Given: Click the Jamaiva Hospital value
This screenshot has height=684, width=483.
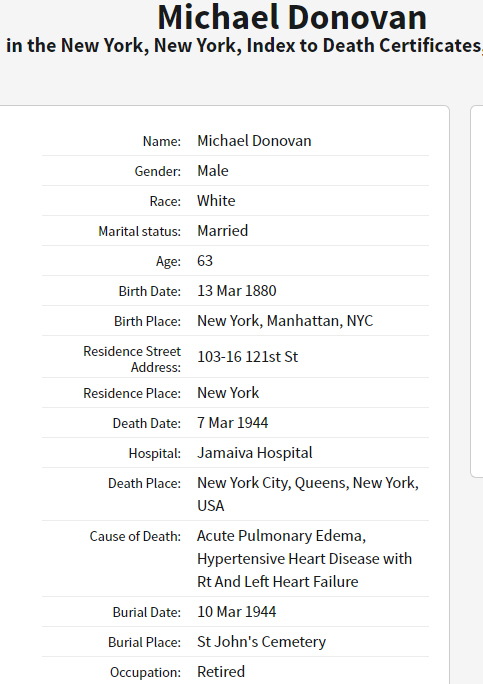Looking at the screenshot, I should [x=255, y=453].
